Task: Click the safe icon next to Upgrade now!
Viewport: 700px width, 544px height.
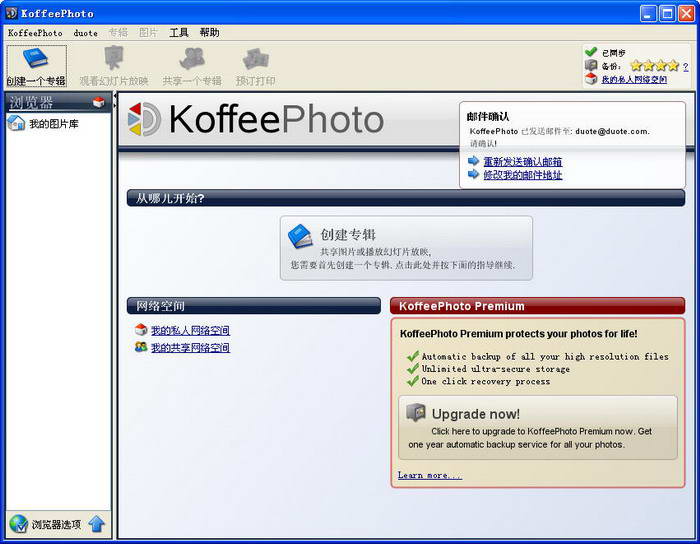Action: (416, 412)
